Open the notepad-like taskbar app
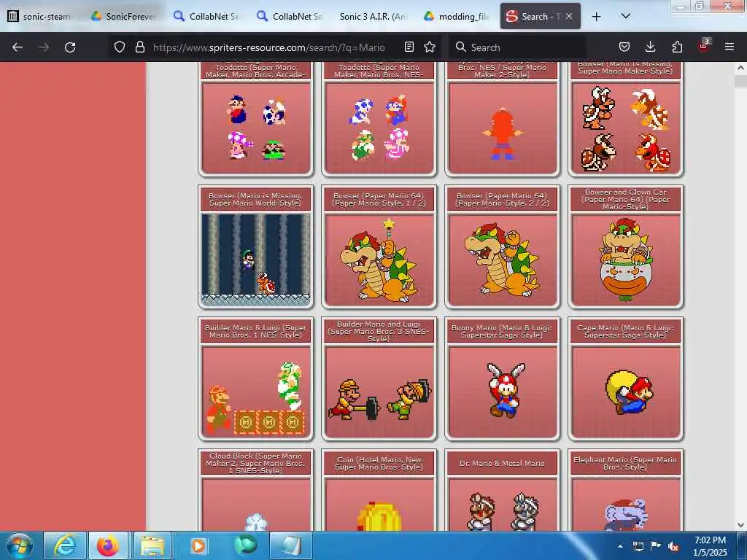The height and width of the screenshot is (560, 747). 290,545
